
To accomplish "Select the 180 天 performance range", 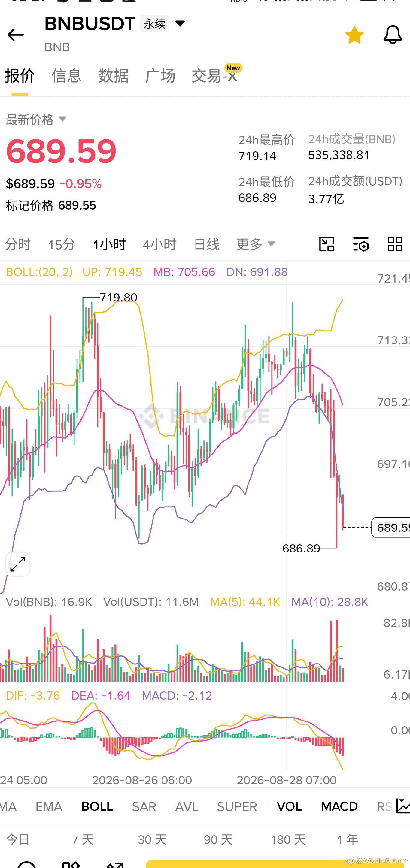I will pos(288,839).
